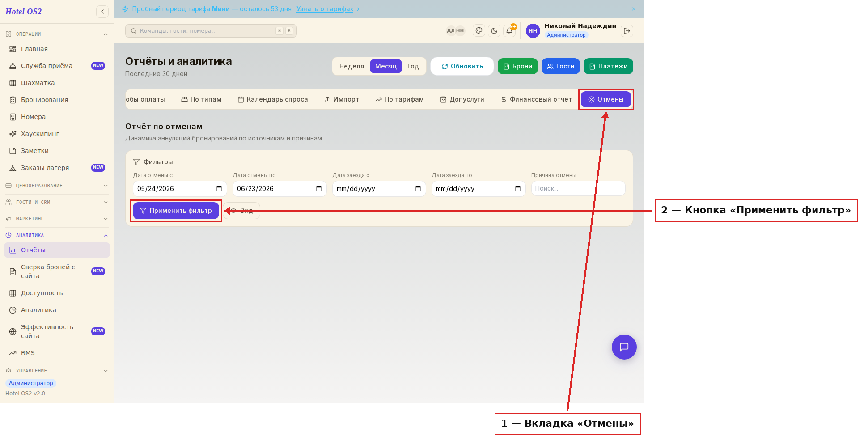Switch to the Календарь спроса tab
This screenshot has height=445, width=868.
[273, 99]
